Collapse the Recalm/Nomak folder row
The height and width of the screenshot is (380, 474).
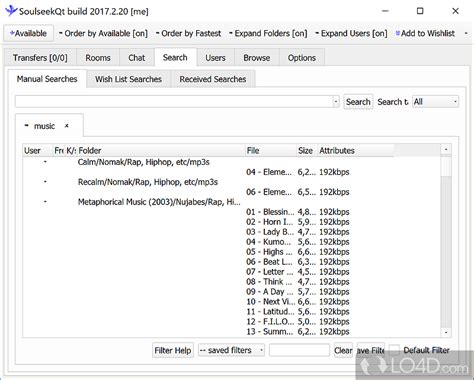click(x=45, y=182)
